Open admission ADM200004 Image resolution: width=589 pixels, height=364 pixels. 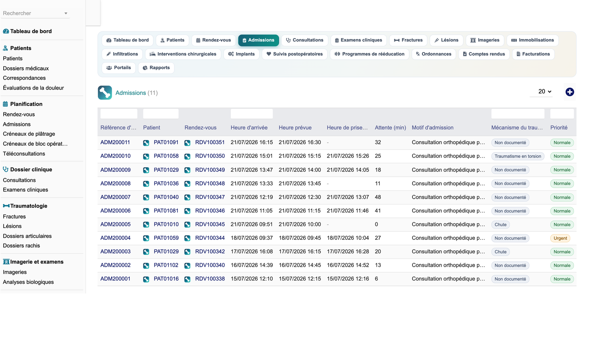point(115,238)
